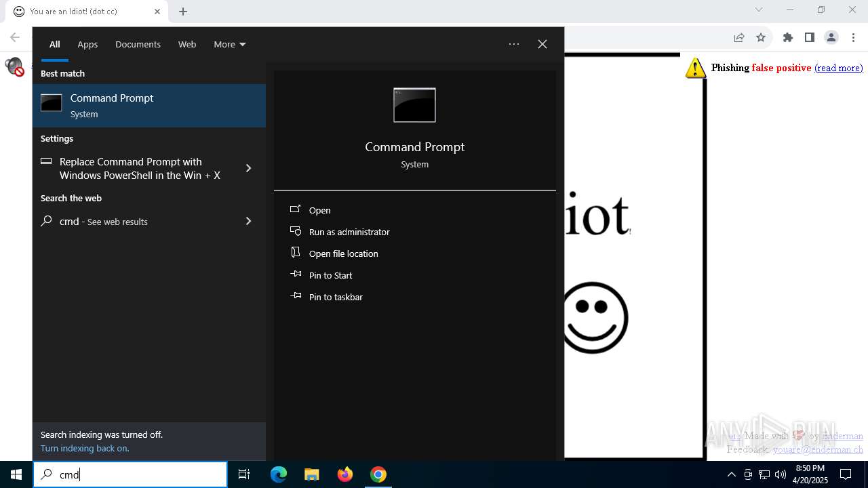Image resolution: width=868 pixels, height=488 pixels.
Task: Switch to the Apps search tab
Action: 87,44
